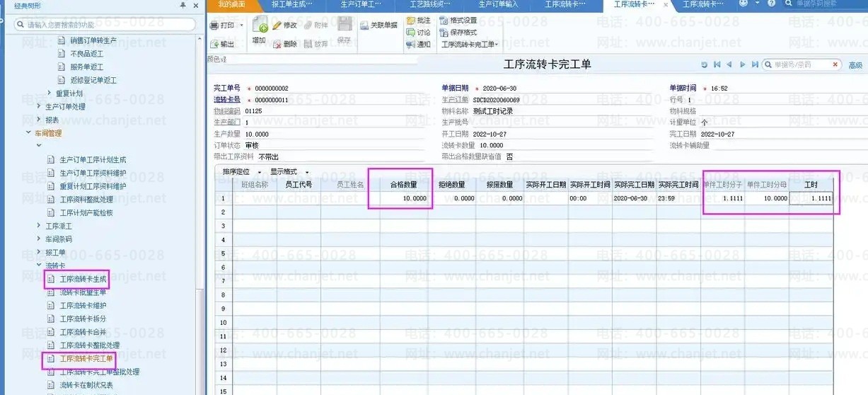
Task: Switch to the 生产订单输入 tab
Action: tap(498, 4)
